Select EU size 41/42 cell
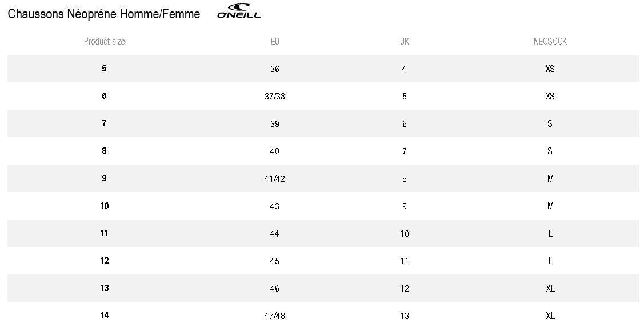The width and height of the screenshot is (644, 327). (275, 179)
